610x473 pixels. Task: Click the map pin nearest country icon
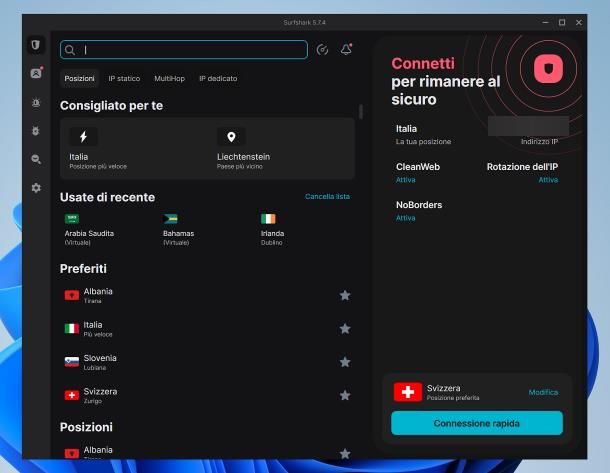(231, 137)
